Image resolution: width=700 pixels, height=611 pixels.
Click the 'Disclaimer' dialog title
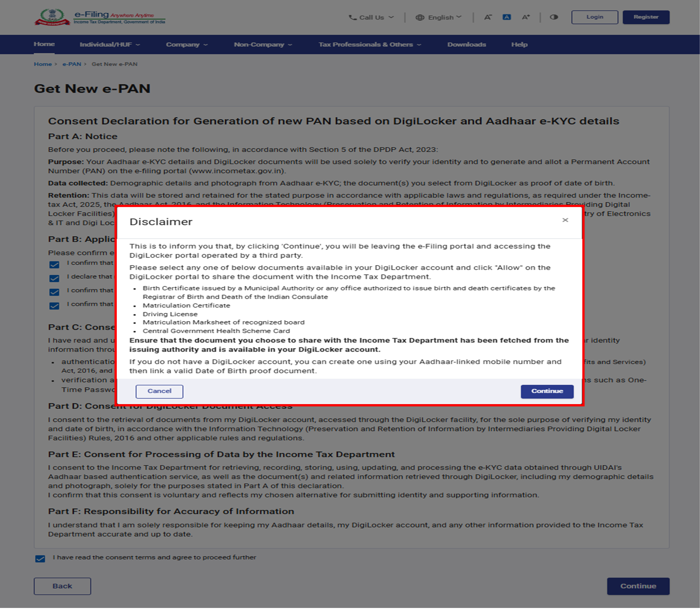pyautogui.click(x=161, y=222)
